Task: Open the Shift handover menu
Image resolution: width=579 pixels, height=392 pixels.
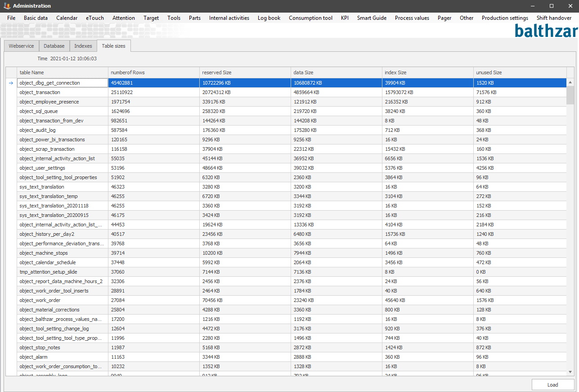Action: coord(554,18)
